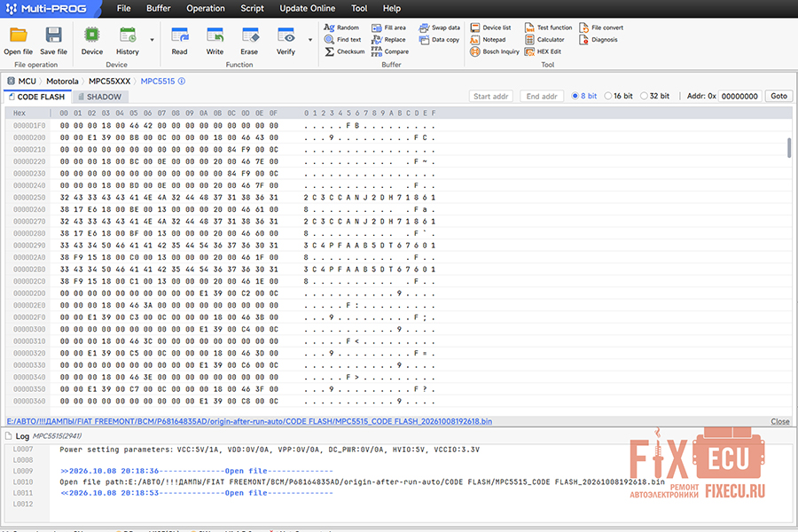The width and height of the screenshot is (798, 532).
Task: Click Motorola in the breadcrumb
Action: (62, 81)
